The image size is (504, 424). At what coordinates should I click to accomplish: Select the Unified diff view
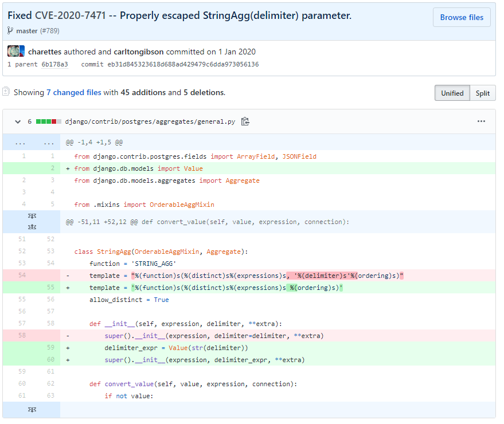coord(452,93)
